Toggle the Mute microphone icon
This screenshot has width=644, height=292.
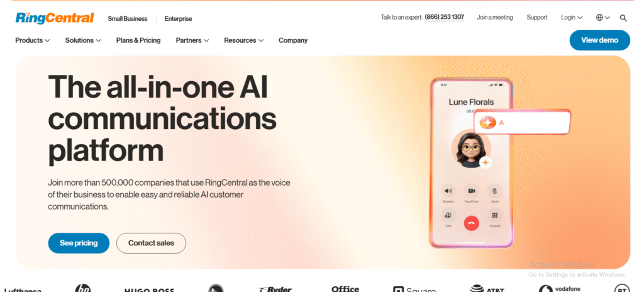[x=494, y=191]
